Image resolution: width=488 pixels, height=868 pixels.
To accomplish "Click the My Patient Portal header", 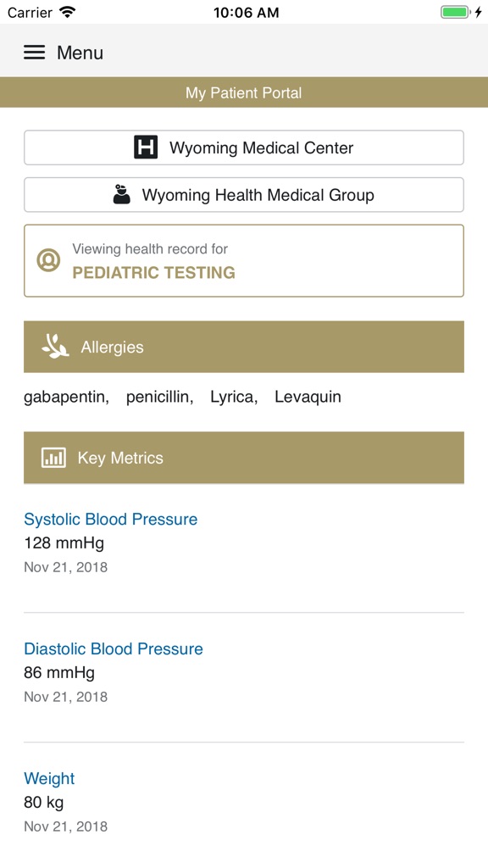I will tap(244, 92).
